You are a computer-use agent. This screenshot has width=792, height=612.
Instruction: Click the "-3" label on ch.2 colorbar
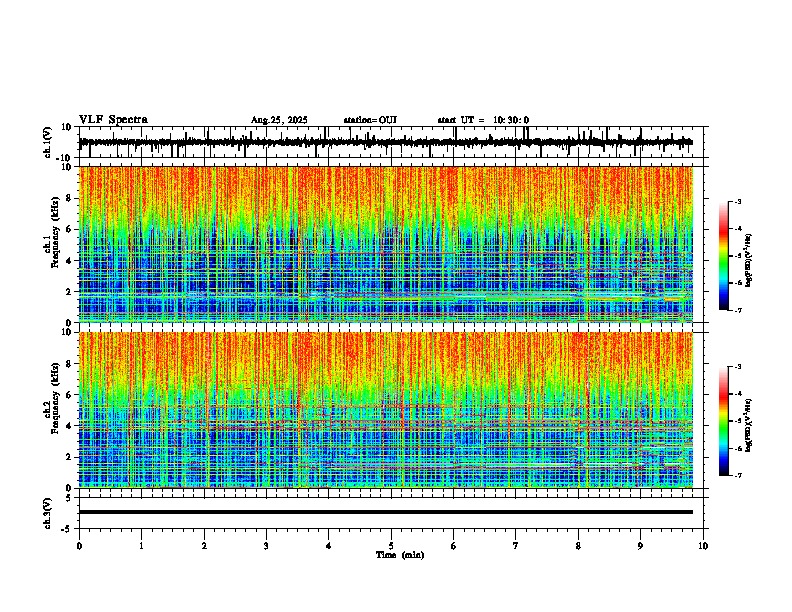tap(737, 367)
